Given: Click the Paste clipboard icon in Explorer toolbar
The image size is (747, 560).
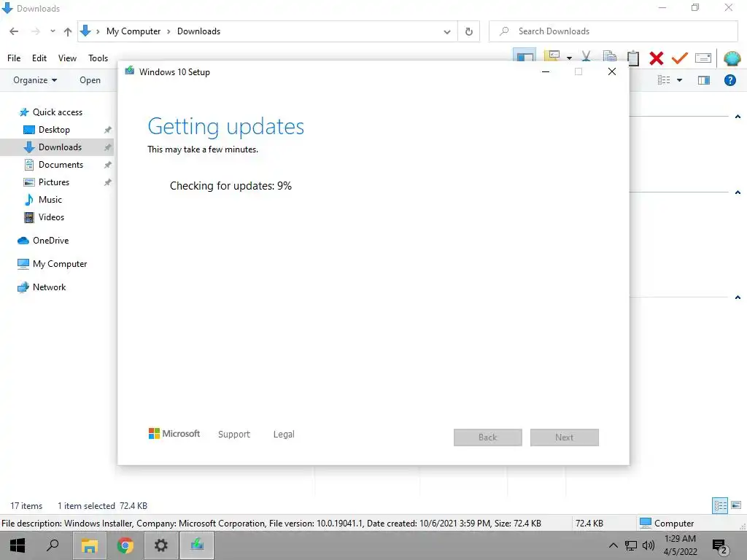Looking at the screenshot, I should tap(633, 58).
